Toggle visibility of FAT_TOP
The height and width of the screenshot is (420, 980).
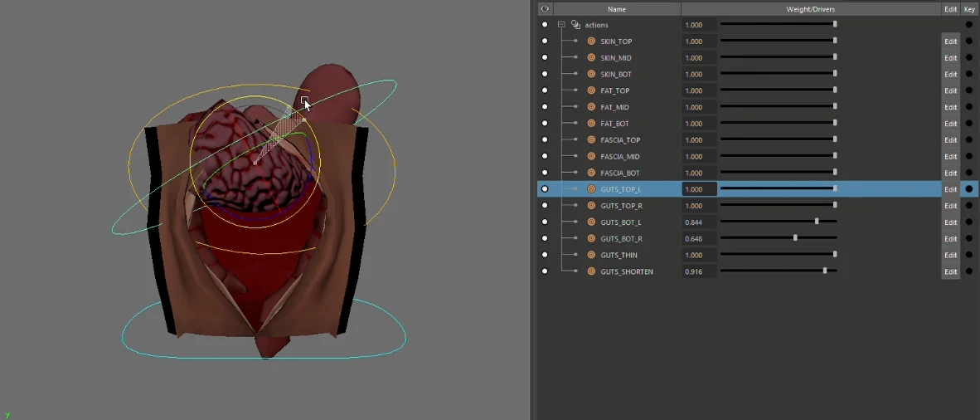pos(545,90)
